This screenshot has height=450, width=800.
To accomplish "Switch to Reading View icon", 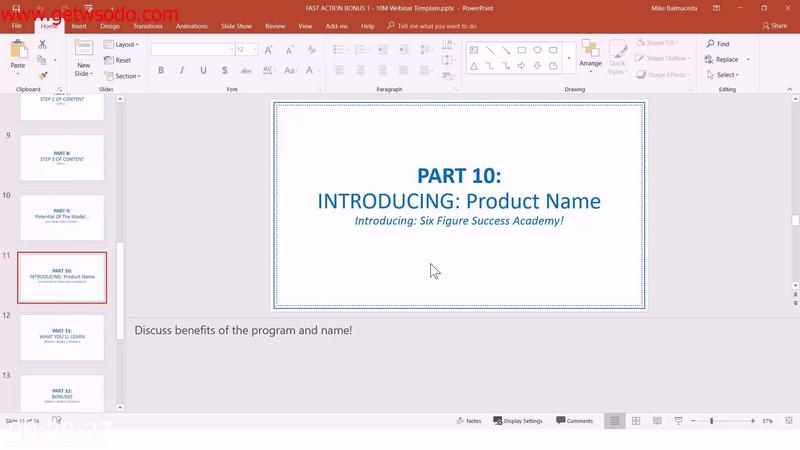I will pos(657,421).
